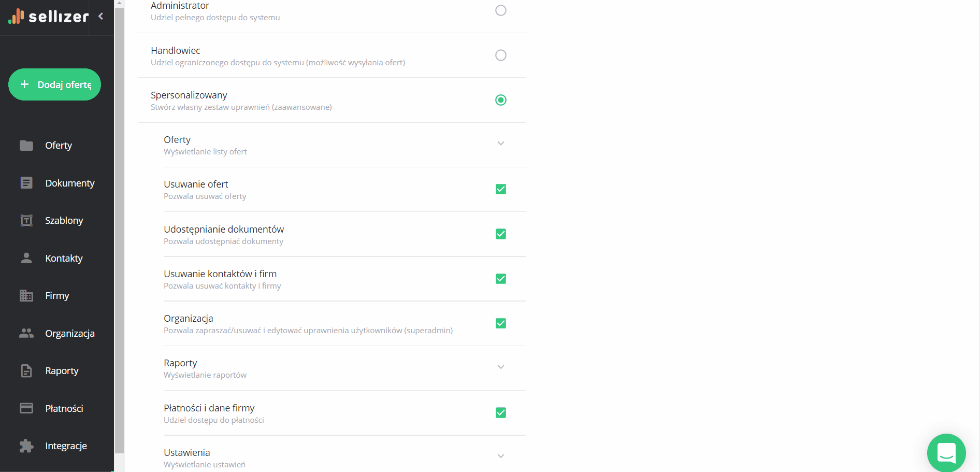Click the Oferty folder icon in sidebar
The height and width of the screenshot is (472, 980).
coord(26,146)
